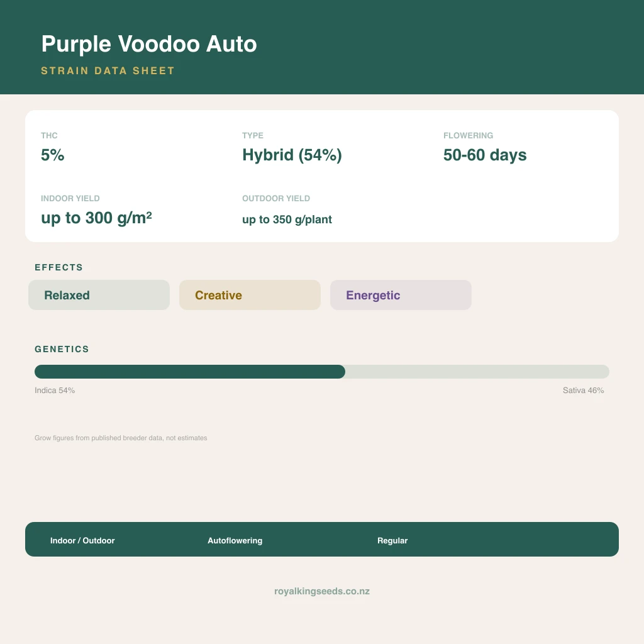Click the Regular footer item
644x644 pixels.
(x=392, y=540)
